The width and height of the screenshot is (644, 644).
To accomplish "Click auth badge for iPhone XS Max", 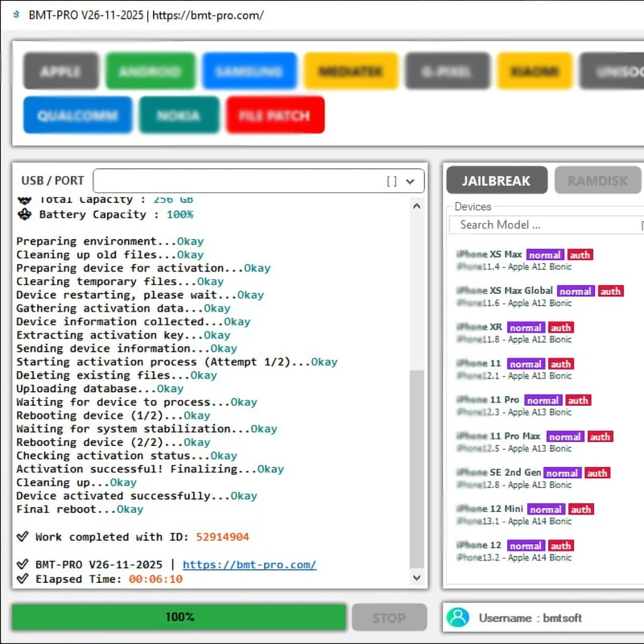I will point(580,254).
